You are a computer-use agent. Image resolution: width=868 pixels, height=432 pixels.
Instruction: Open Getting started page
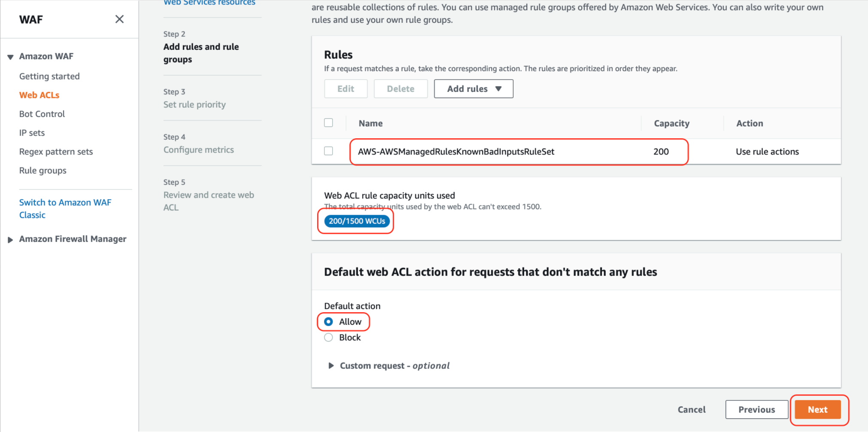pyautogui.click(x=49, y=76)
